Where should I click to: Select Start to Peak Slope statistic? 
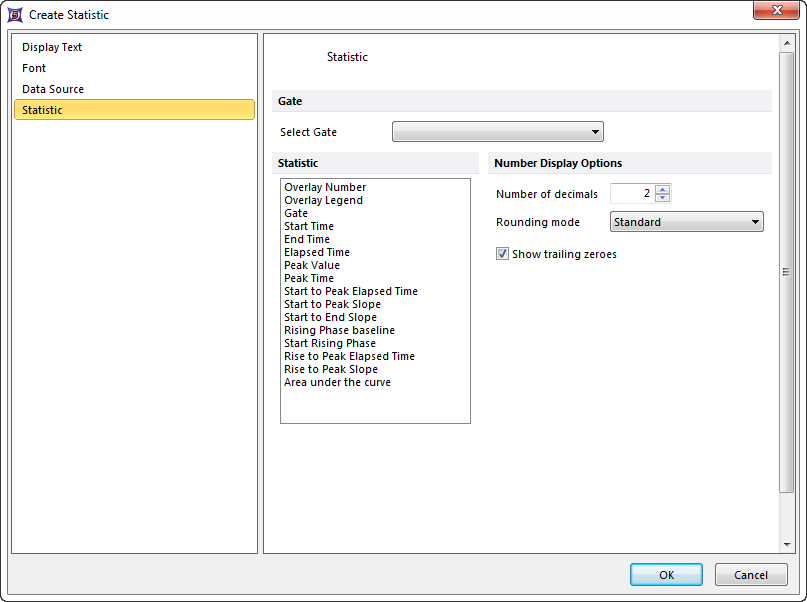332,304
